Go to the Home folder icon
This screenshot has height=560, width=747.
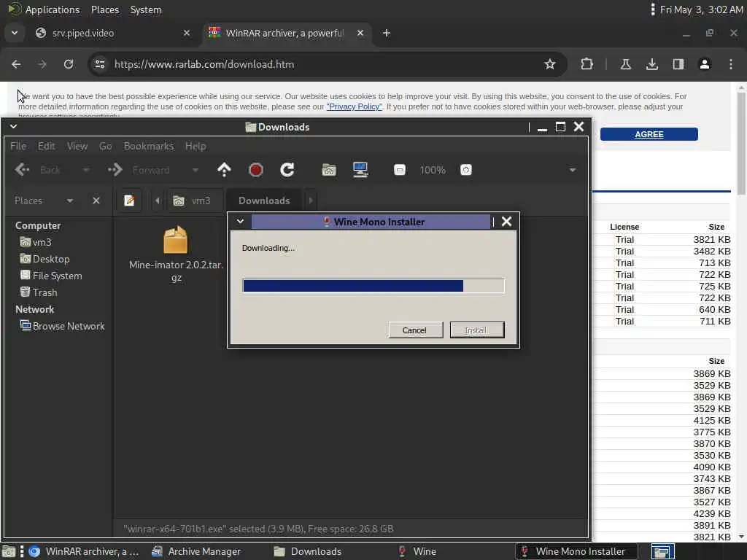tap(329, 170)
